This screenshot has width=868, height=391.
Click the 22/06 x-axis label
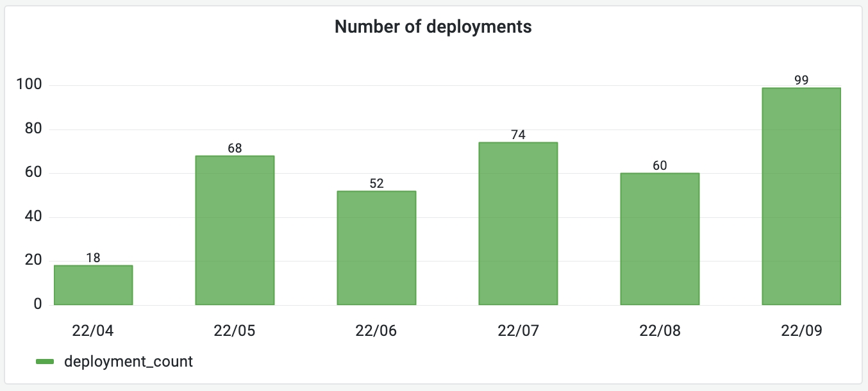click(x=376, y=331)
